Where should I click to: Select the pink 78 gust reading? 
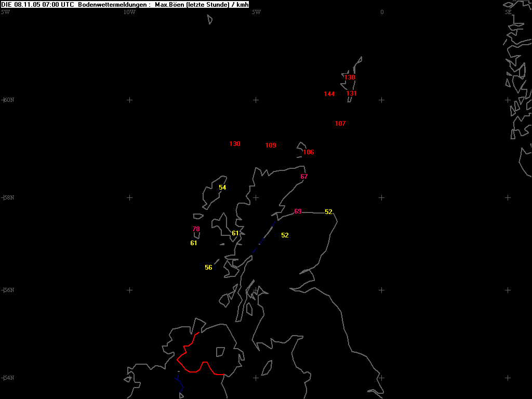click(196, 229)
